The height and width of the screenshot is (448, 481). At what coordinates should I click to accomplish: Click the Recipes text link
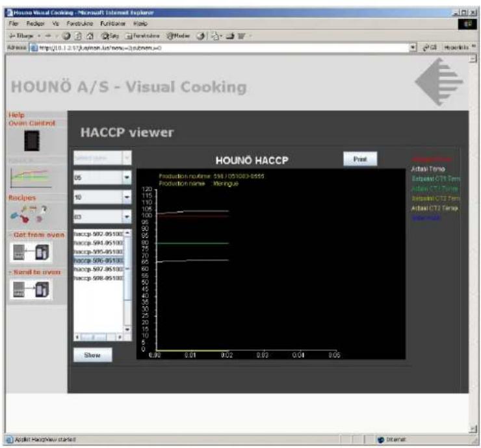(22, 197)
